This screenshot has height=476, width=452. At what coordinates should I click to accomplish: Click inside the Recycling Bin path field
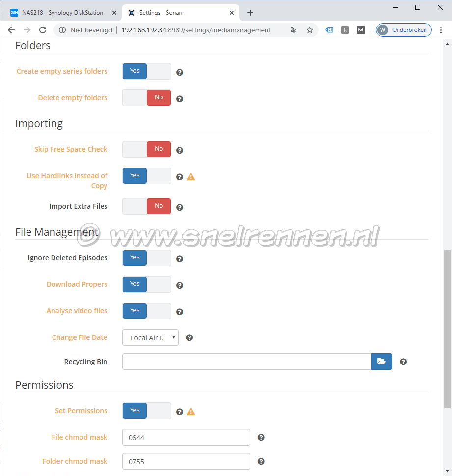point(247,362)
